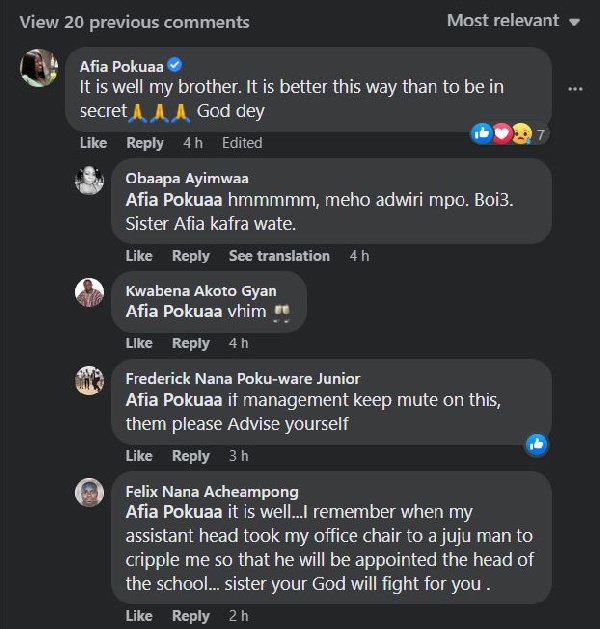The image size is (600, 629).
Task: Like Kwabena Akoto Gyan's reply
Action: 139,343
